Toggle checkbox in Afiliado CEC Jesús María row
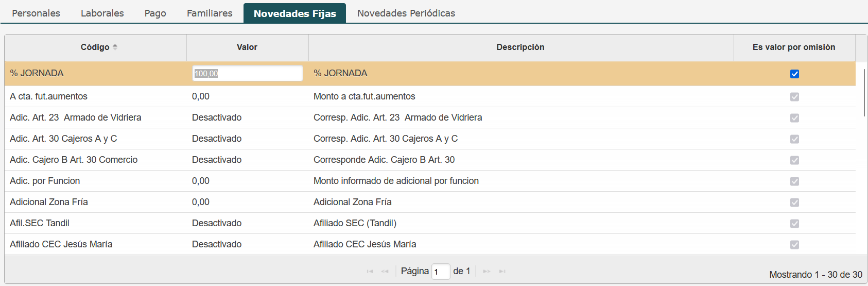This screenshot has width=868, height=286. pyautogui.click(x=794, y=245)
